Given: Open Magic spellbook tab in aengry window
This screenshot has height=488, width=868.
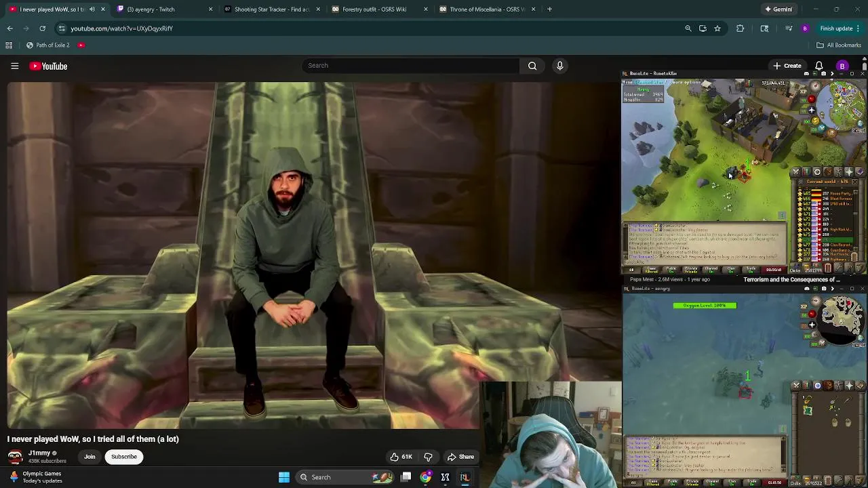Looking at the screenshot, I should coord(861,386).
